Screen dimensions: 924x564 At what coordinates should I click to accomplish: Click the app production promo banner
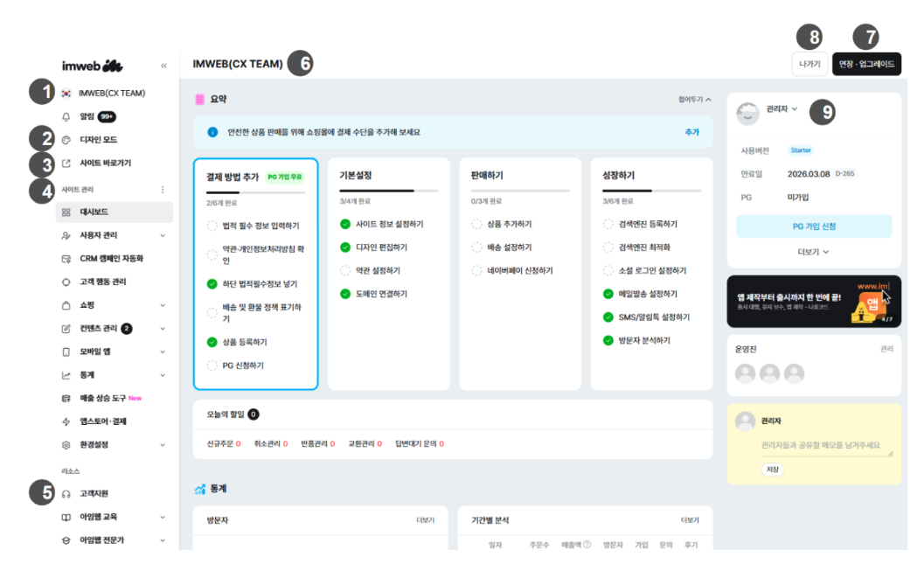(x=814, y=301)
